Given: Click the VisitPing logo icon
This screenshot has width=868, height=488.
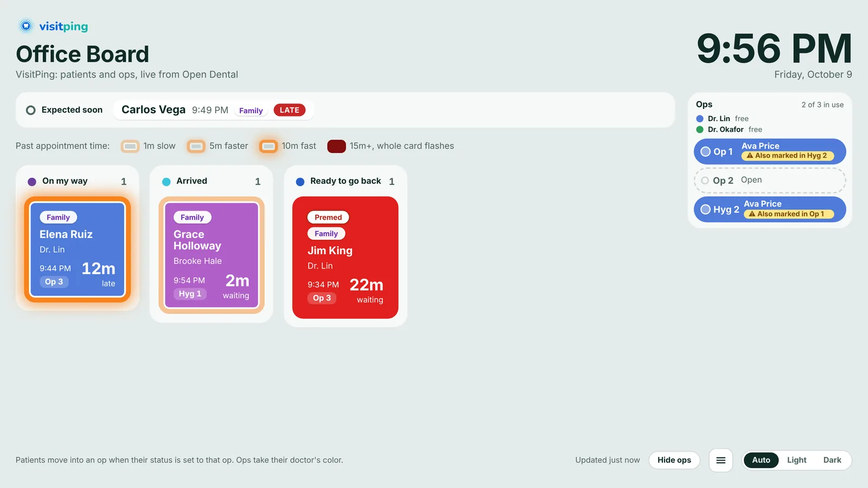Looking at the screenshot, I should click(x=25, y=26).
